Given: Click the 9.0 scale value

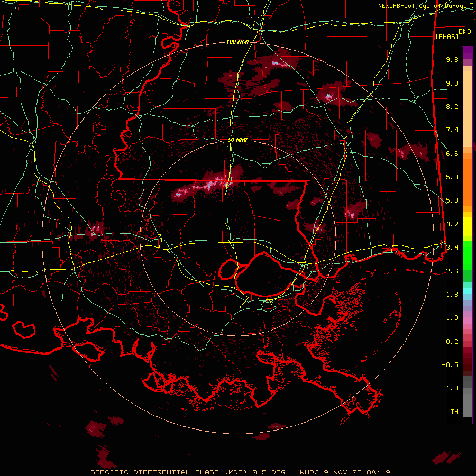Looking at the screenshot, I should coord(452,83).
